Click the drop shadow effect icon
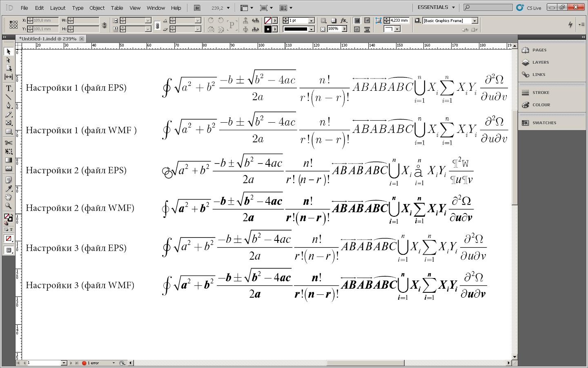 334,20
